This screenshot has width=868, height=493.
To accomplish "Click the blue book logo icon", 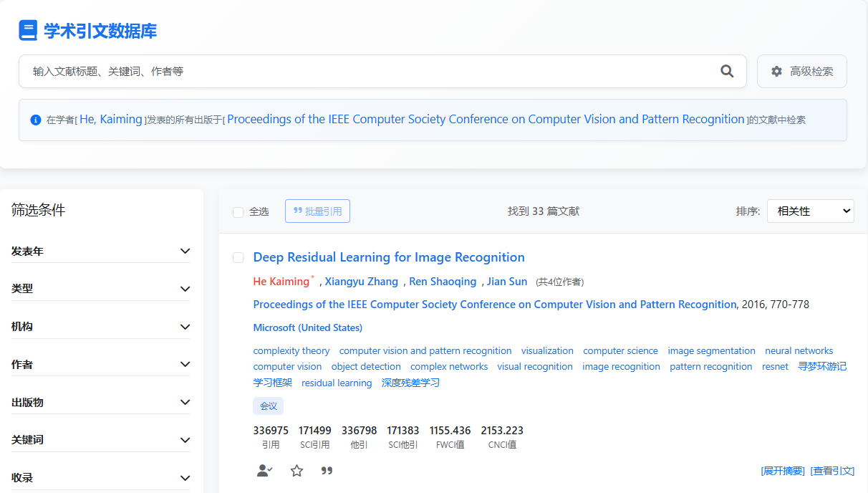I will tap(28, 31).
